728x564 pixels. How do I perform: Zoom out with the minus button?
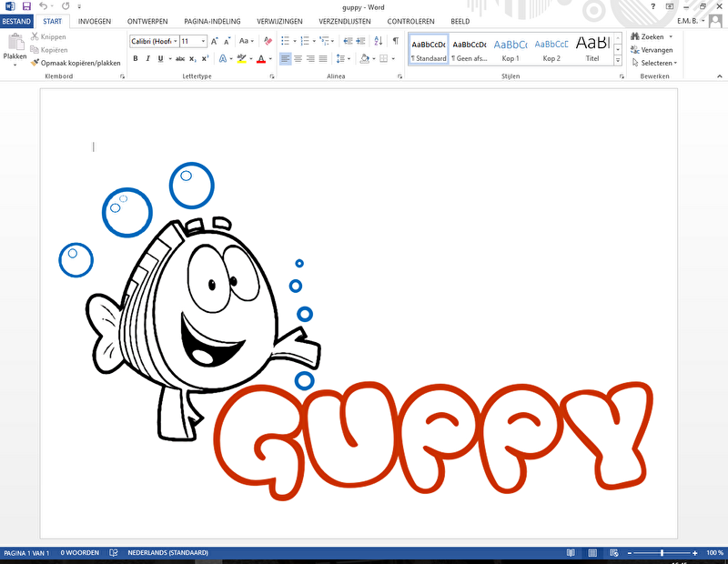pyautogui.click(x=630, y=553)
